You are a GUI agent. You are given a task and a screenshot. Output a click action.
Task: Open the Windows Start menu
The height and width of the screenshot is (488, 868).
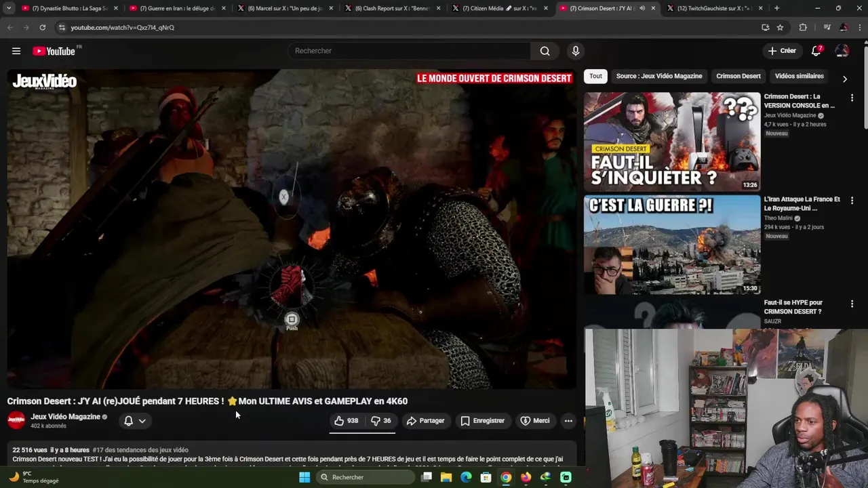coord(304,477)
